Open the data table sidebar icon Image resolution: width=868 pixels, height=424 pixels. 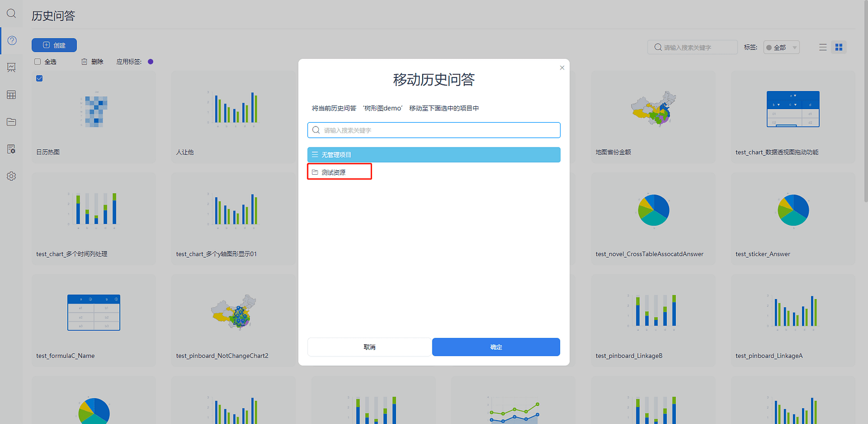(11, 94)
